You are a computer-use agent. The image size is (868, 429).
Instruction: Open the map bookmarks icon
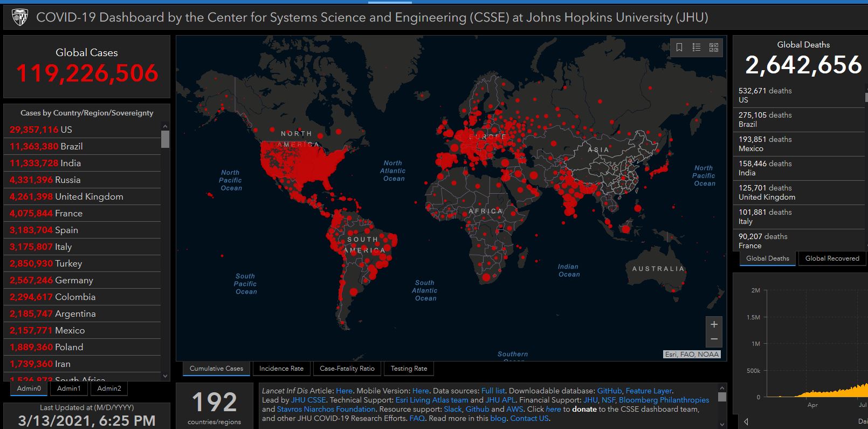[679, 47]
